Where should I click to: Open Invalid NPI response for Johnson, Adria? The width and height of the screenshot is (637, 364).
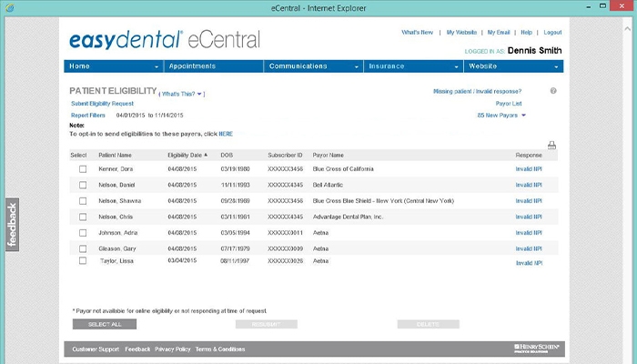529,233
